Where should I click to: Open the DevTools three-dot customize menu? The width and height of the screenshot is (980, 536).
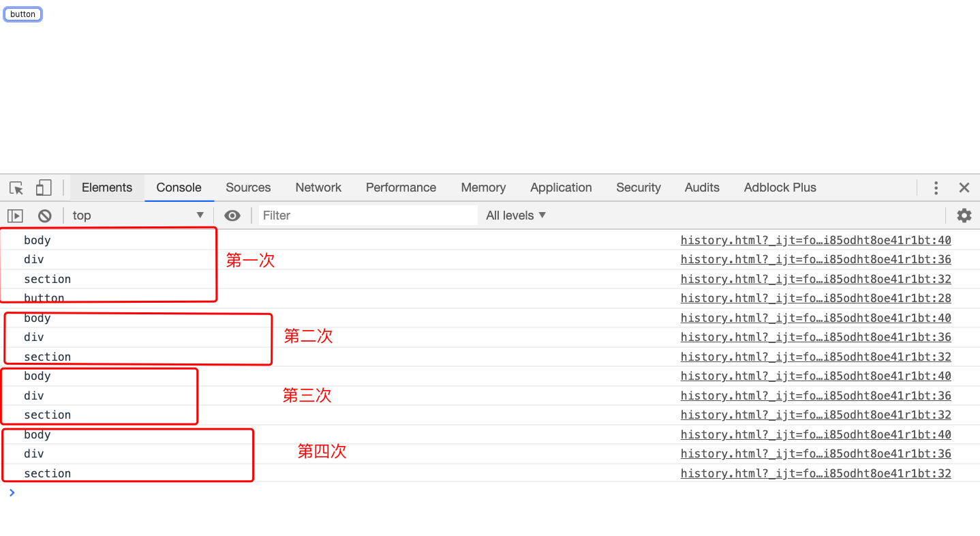[936, 188]
